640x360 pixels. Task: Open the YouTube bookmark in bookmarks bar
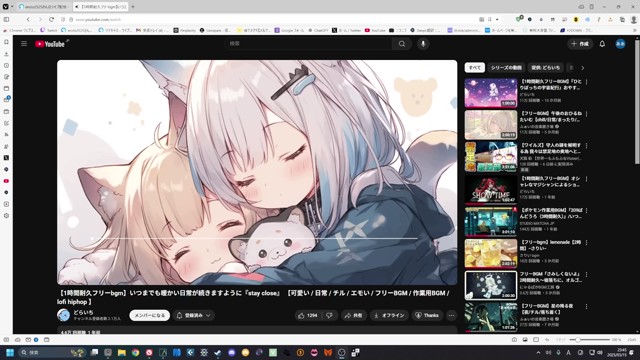pos(375,30)
